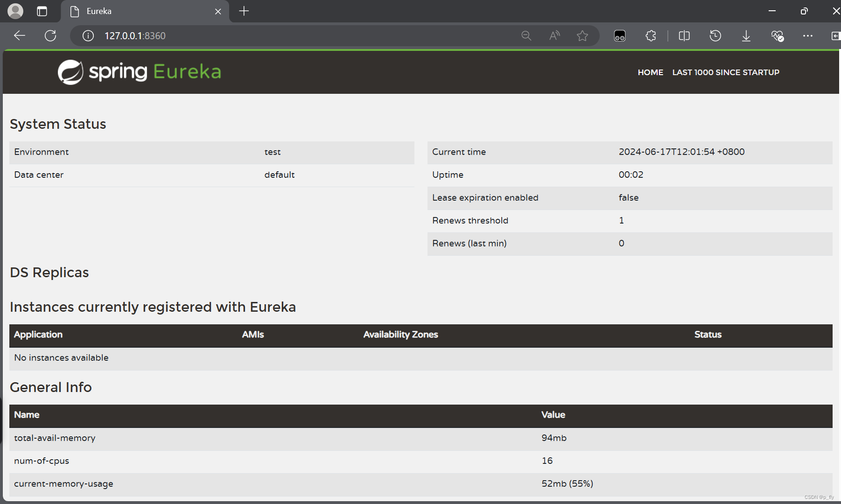841x504 pixels.
Task: Open the Extensions puzzle icon
Action: tap(651, 35)
